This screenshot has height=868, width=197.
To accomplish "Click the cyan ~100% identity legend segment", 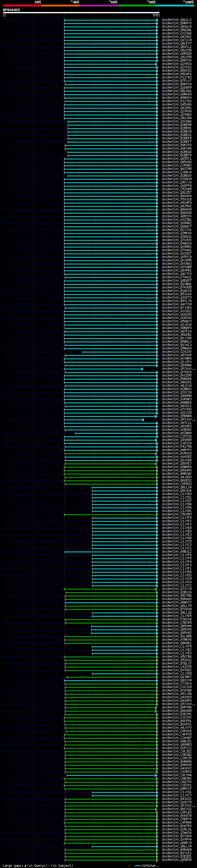I will 175,6.
